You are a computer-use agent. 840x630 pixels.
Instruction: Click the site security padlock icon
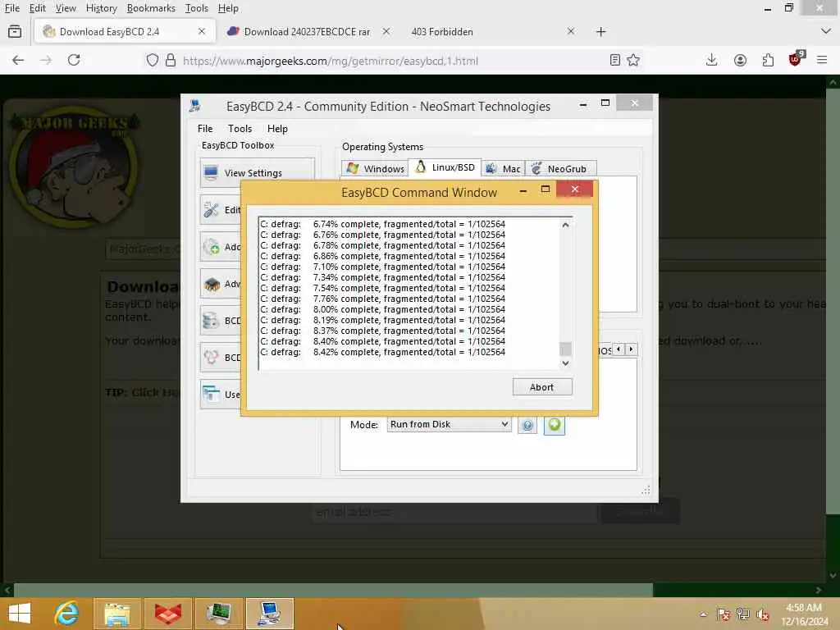[x=171, y=60]
